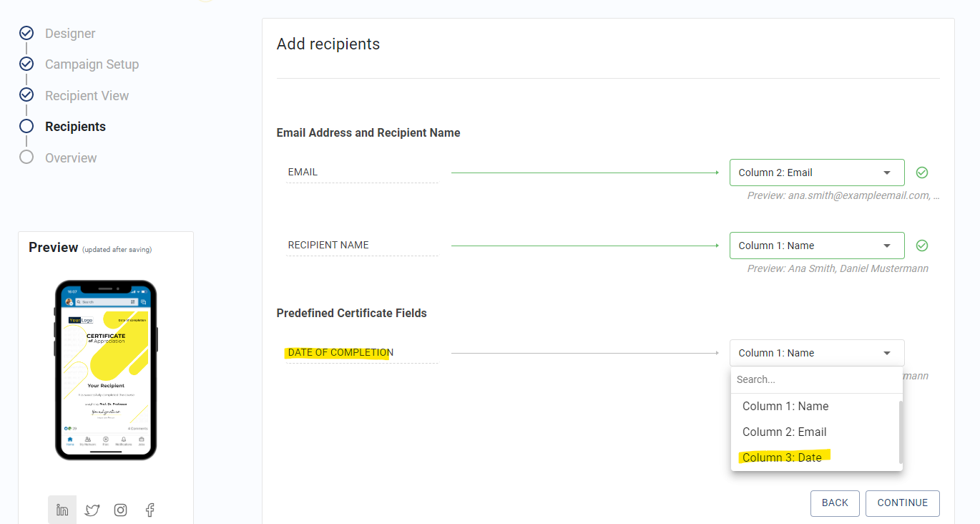Switch preview to Twitter icon
This screenshot has height=524, width=980.
tap(92, 510)
